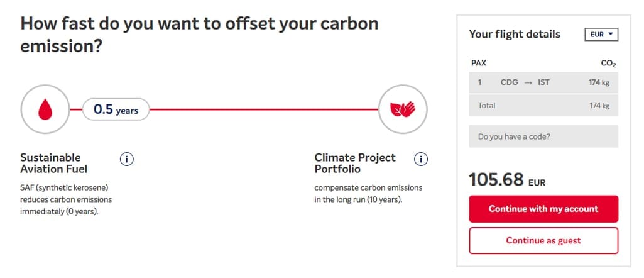Click 'Continue as guest' button
This screenshot has height=278, width=644.
[543, 240]
